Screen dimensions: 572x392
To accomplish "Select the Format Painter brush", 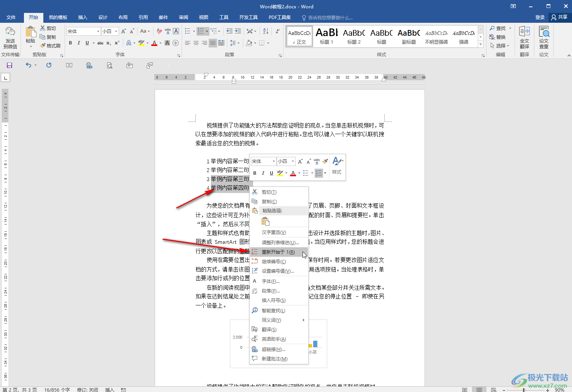I will [43, 46].
